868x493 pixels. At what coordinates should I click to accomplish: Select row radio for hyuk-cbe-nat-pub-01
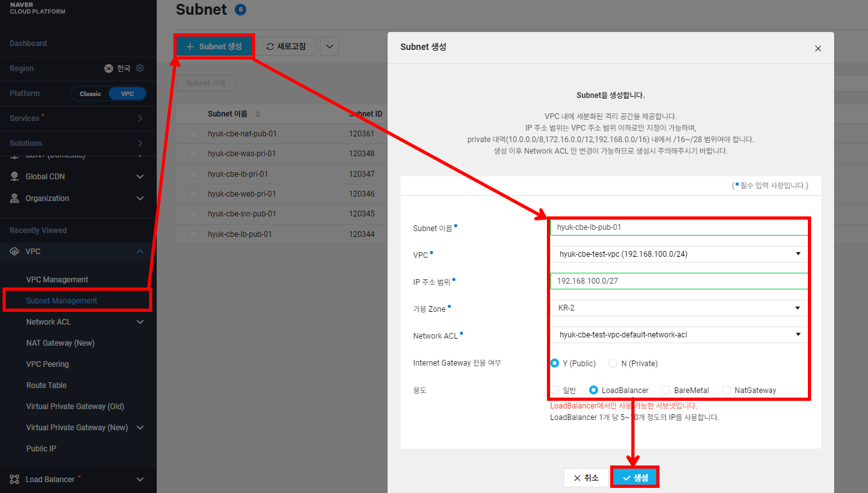pos(193,134)
